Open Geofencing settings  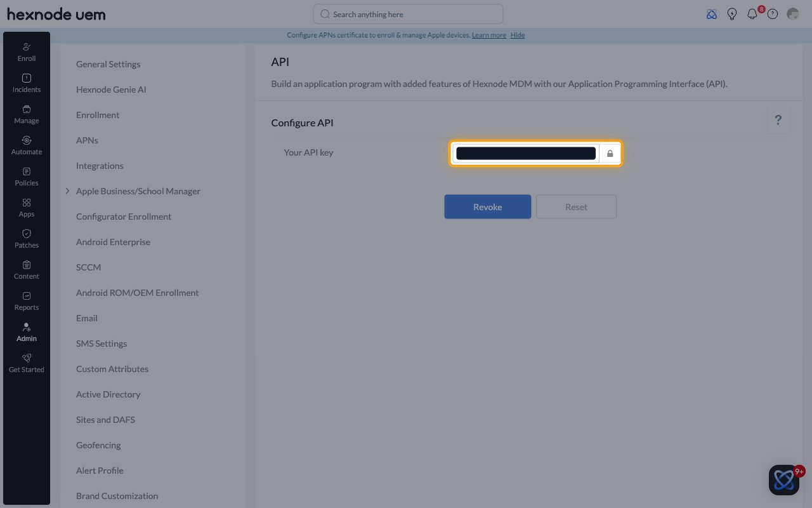click(98, 445)
